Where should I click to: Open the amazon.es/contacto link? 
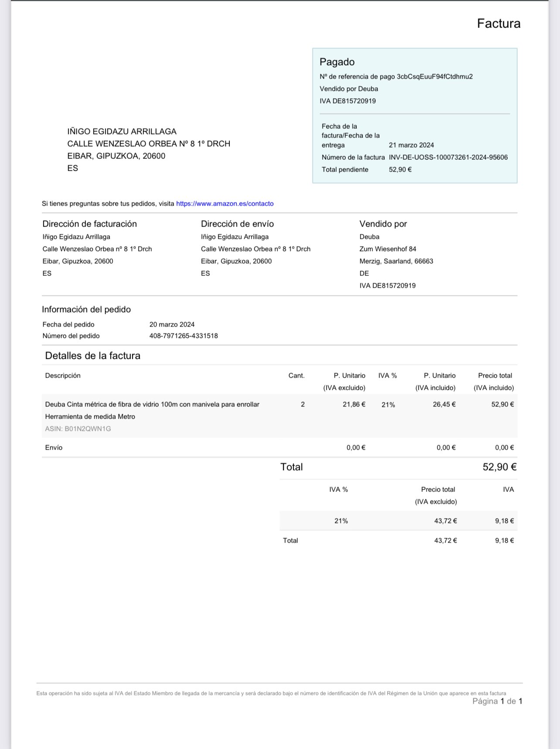[x=225, y=203]
